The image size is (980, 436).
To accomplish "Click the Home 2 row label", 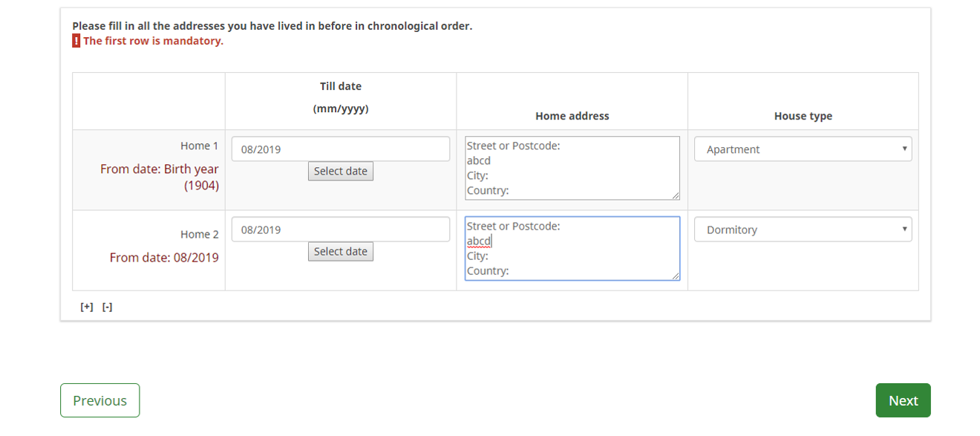I will point(199,234).
